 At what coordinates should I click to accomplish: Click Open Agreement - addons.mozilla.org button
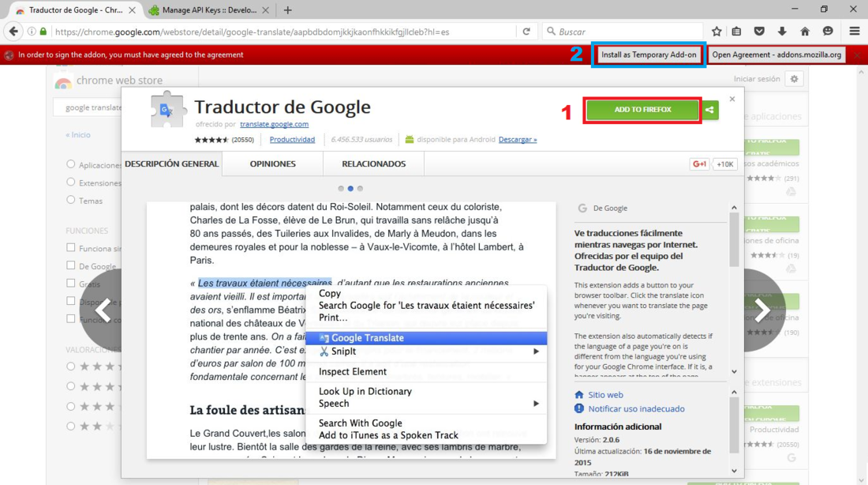[776, 55]
